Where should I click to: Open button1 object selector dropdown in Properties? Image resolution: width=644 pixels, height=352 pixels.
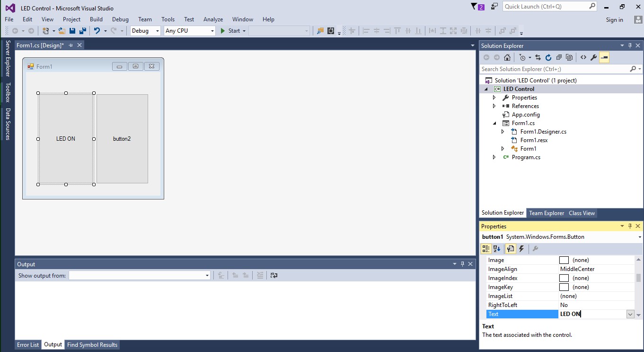click(640, 237)
